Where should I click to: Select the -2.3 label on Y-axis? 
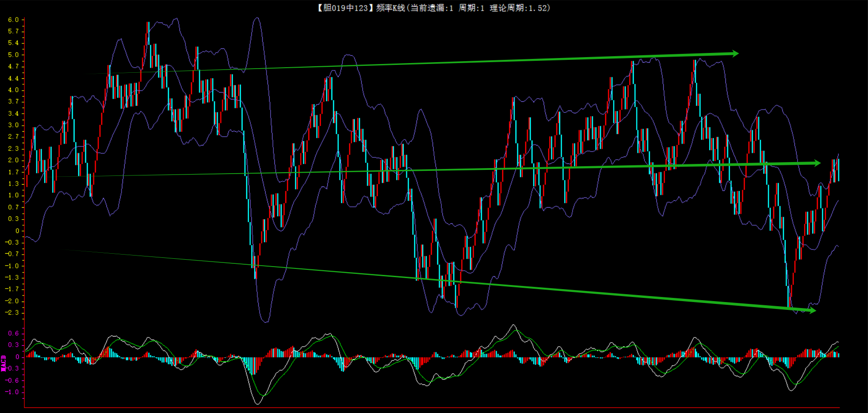12,313
